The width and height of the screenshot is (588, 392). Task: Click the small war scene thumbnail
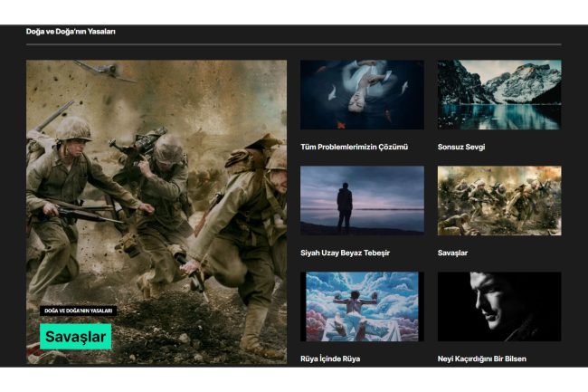tap(499, 200)
